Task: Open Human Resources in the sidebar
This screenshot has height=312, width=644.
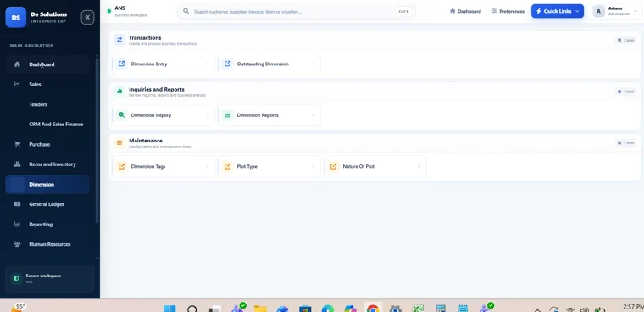Action: click(x=47, y=244)
